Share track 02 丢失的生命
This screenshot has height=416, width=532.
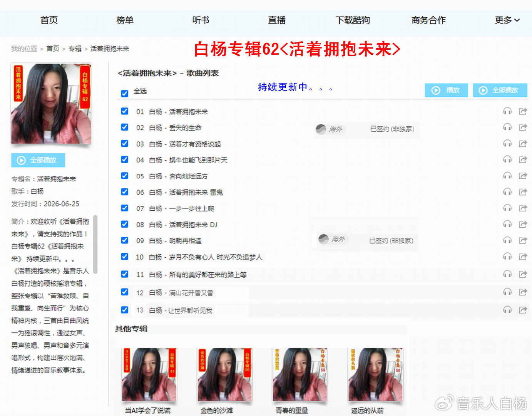(523, 127)
